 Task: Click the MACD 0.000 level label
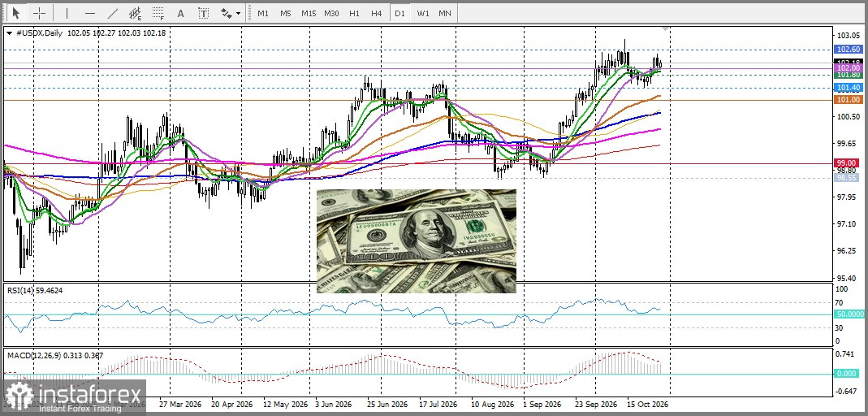pyautogui.click(x=848, y=374)
